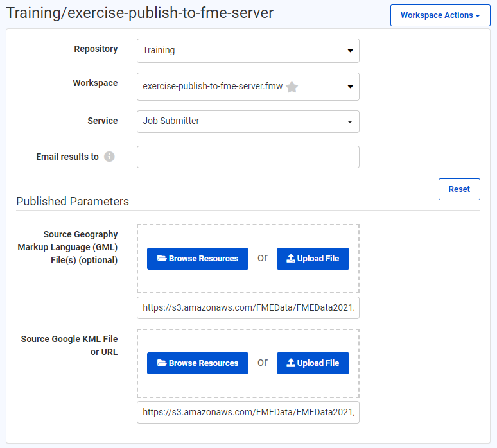Click the upload arrow icon on the KML Upload File button
The width and height of the screenshot is (497, 448).
point(291,363)
